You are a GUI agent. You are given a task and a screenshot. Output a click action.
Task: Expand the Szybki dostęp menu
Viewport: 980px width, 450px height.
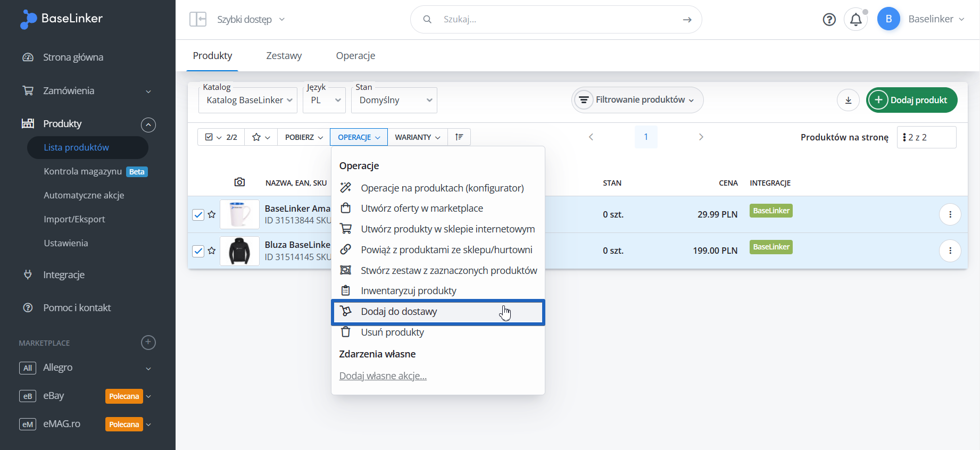point(251,20)
